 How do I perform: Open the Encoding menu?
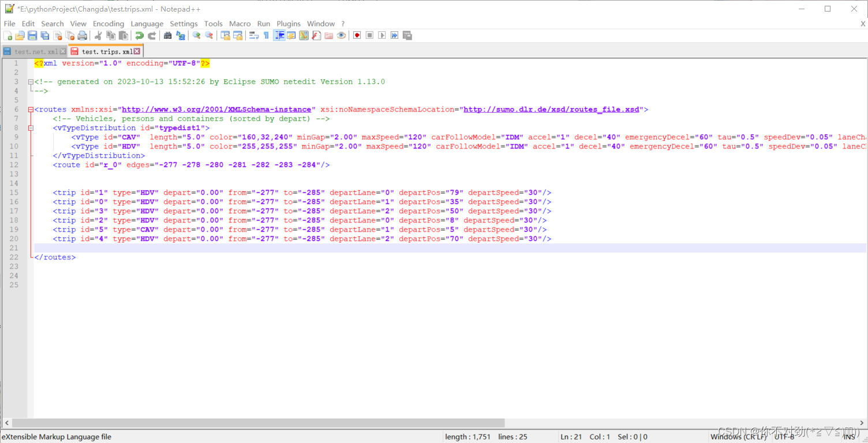(108, 24)
